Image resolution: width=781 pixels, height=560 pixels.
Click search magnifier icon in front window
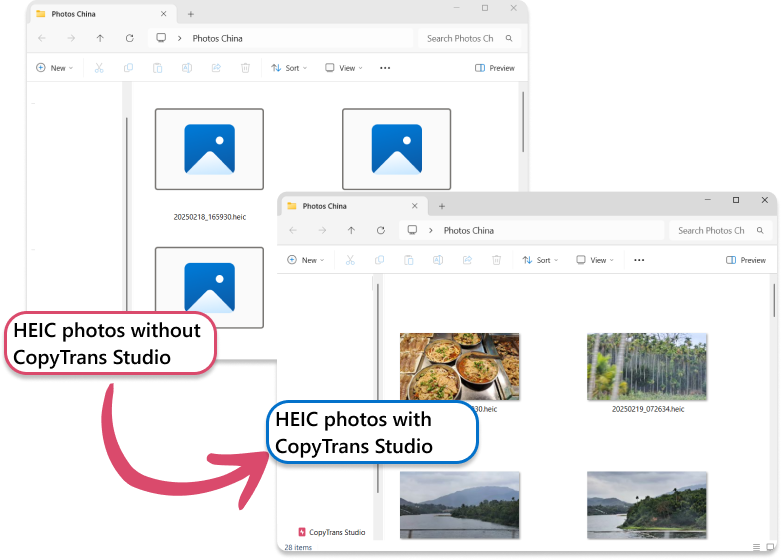click(760, 230)
